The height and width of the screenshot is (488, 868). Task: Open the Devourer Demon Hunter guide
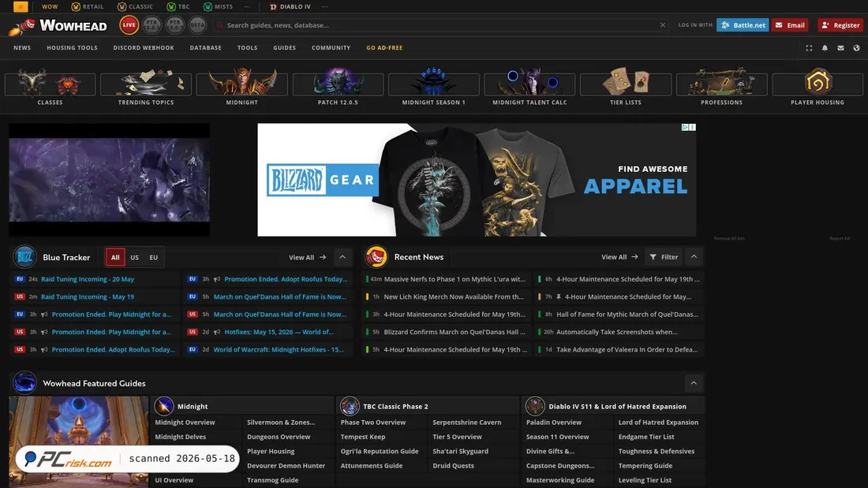click(x=286, y=465)
